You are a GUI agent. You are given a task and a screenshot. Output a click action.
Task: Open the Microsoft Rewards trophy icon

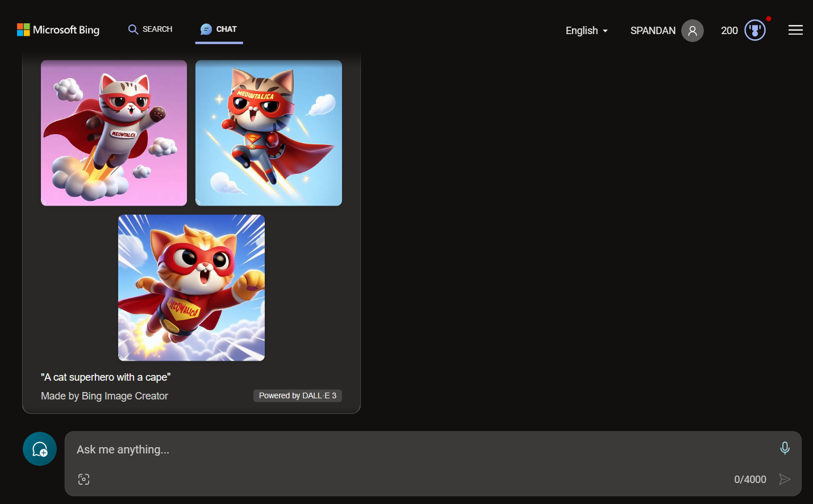pos(754,30)
